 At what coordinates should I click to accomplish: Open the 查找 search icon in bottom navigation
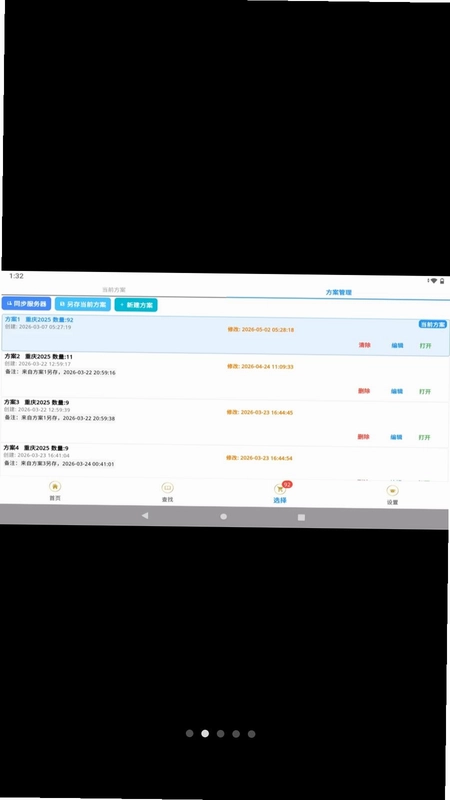click(167, 488)
